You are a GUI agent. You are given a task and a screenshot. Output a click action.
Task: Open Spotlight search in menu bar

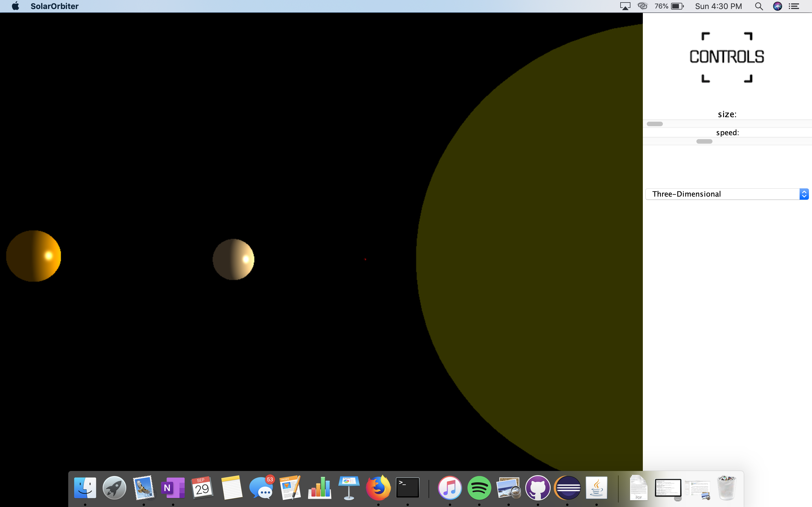[759, 6]
